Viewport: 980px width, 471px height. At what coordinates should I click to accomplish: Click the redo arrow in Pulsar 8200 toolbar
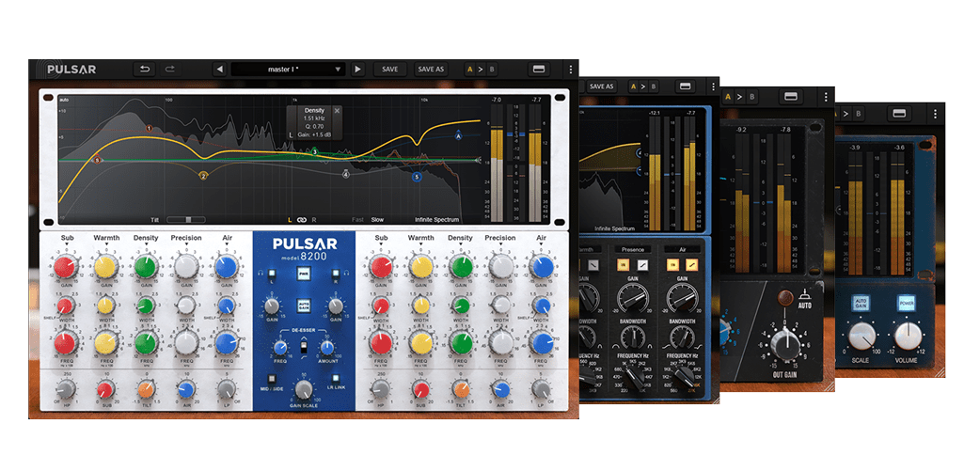click(168, 70)
